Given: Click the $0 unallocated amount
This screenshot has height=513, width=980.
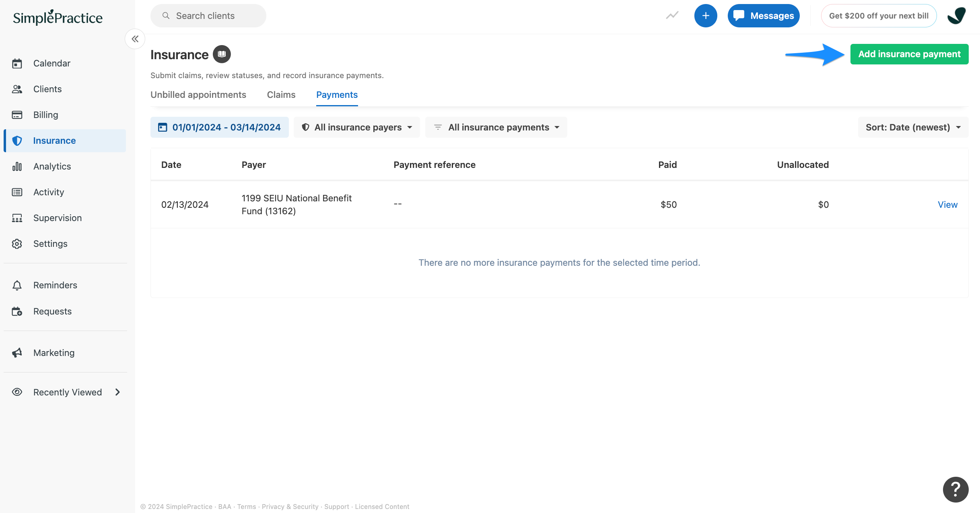Looking at the screenshot, I should click(824, 205).
